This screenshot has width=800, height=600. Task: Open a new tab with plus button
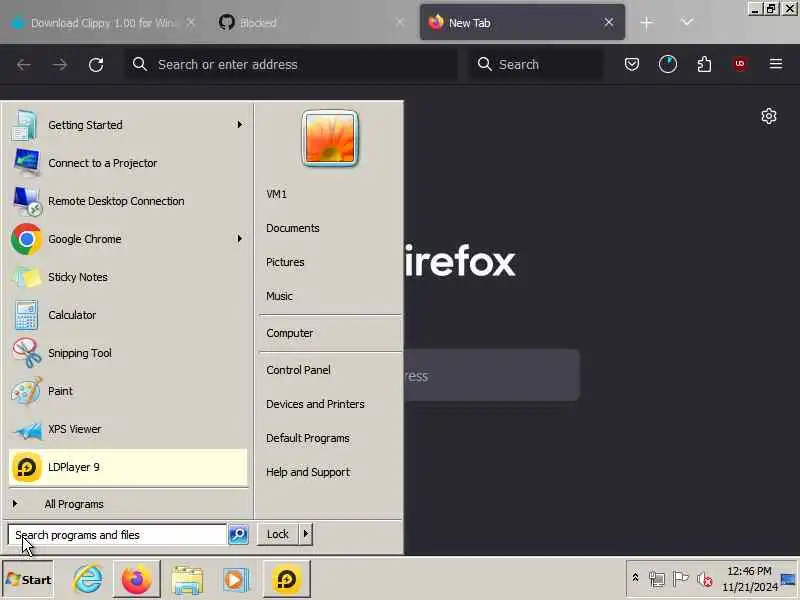[646, 23]
